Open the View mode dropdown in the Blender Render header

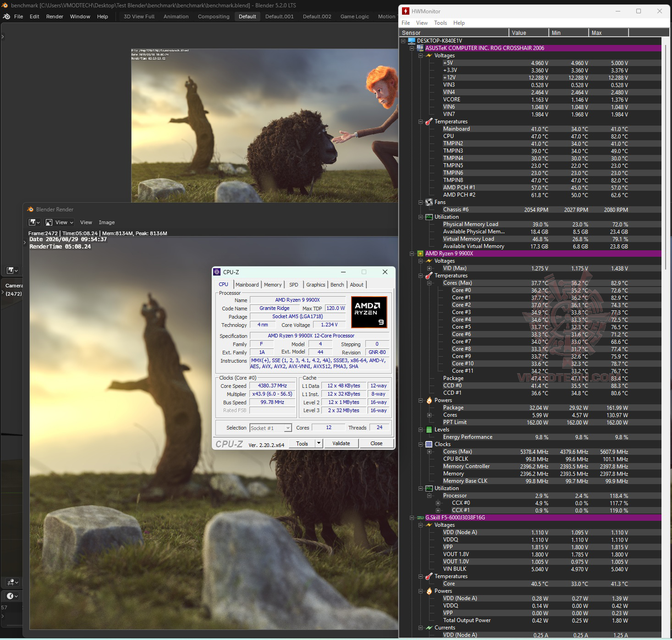[x=60, y=222]
